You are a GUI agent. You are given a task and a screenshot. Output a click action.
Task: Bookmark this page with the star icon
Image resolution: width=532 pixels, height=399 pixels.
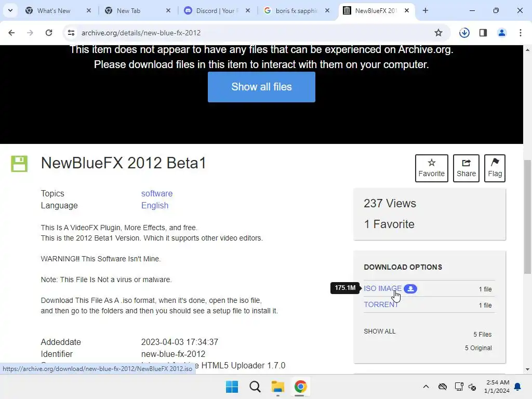[438, 33]
